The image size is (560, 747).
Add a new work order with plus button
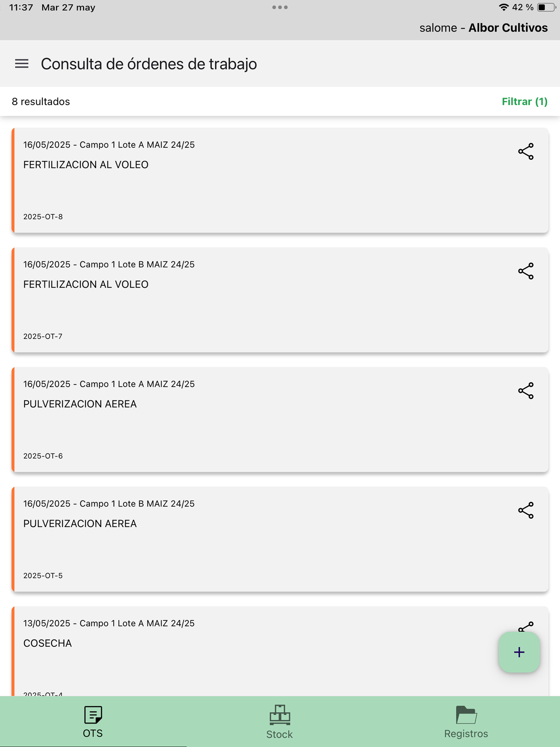[x=519, y=652]
